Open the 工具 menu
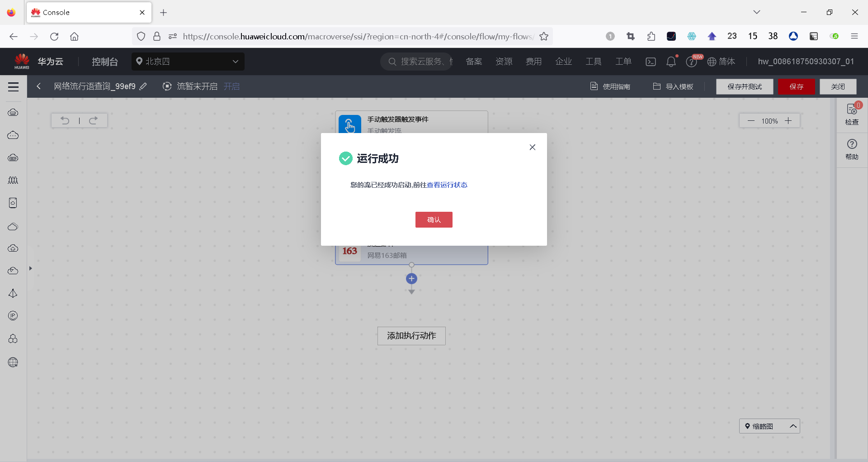 [593, 62]
